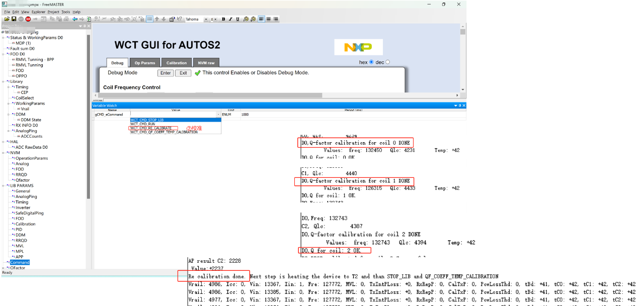Select the Command item in project tree
Screen dimensions: 644x306
coord(20,262)
